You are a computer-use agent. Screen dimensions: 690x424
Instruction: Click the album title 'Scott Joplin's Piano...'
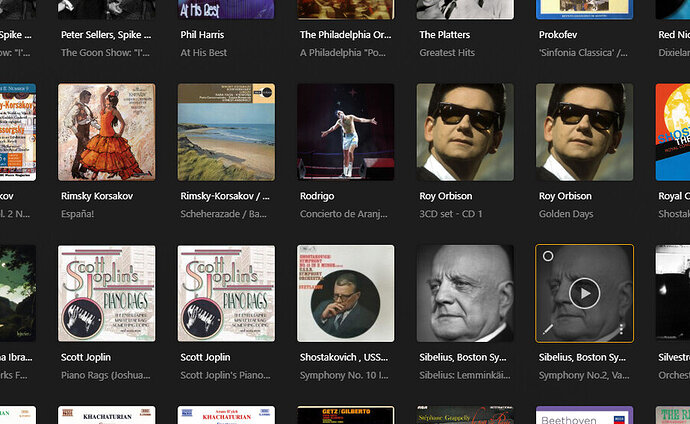225,376
